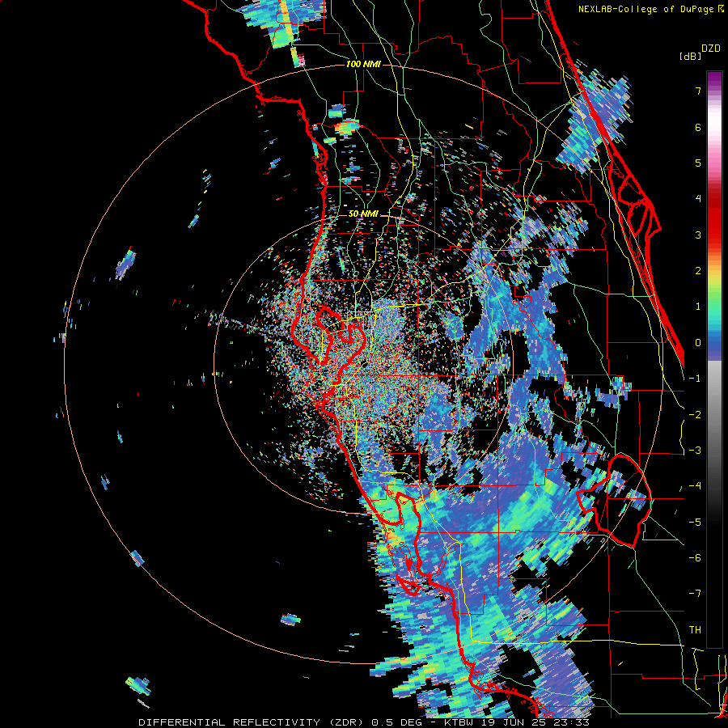The image size is (728, 728).
Task: Click the 100 NMI range ring label
Action: coord(363,64)
